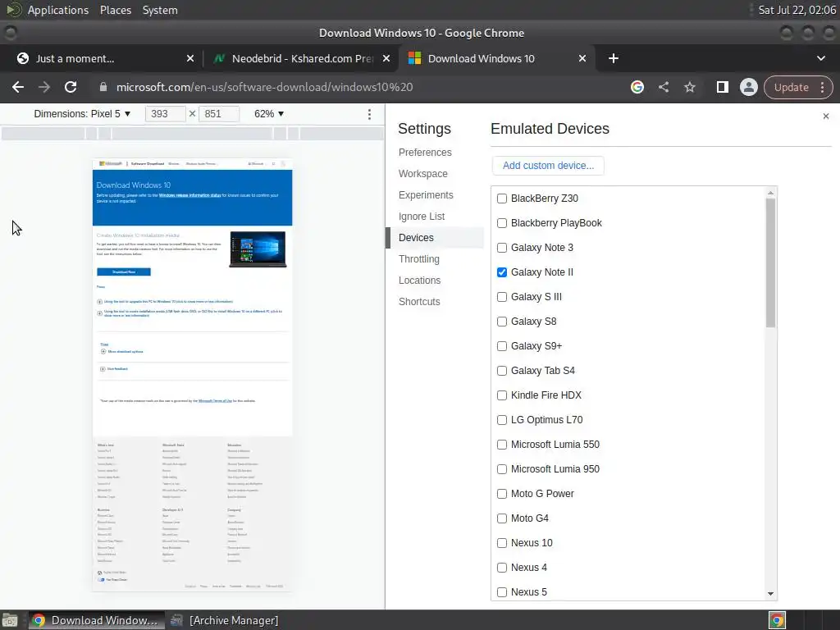Click the show desktop icon in taskbar
The height and width of the screenshot is (630, 840).
pos(10,620)
